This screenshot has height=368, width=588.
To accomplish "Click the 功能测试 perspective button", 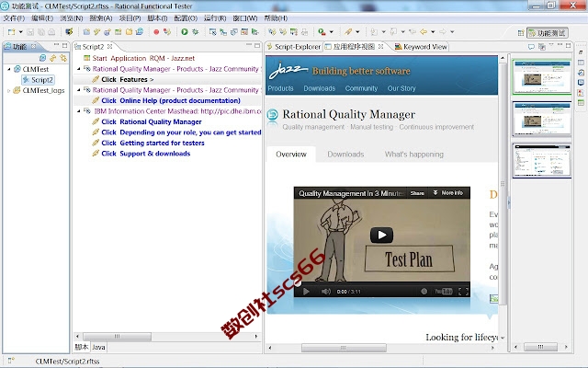I will [x=548, y=33].
